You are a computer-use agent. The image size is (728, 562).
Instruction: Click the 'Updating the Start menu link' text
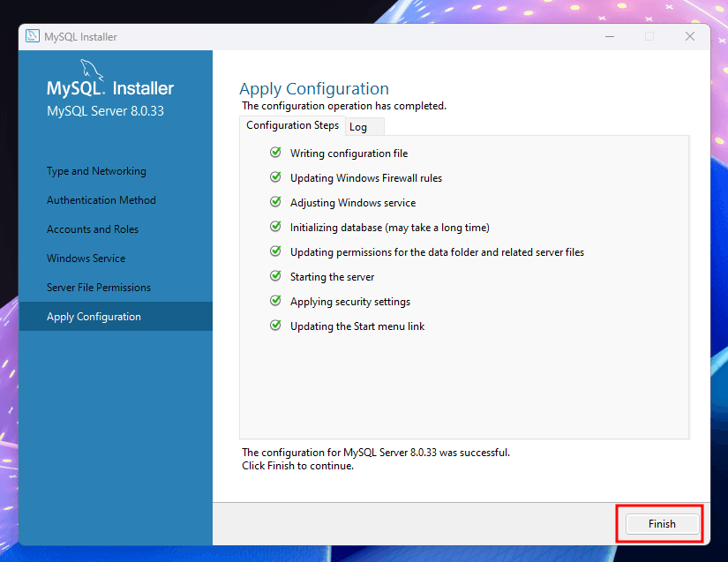(x=357, y=326)
